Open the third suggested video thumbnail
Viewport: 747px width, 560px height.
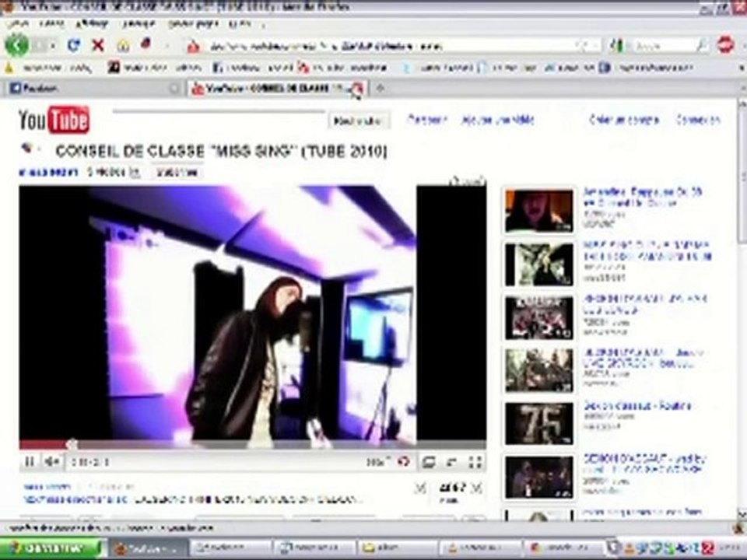(x=538, y=317)
